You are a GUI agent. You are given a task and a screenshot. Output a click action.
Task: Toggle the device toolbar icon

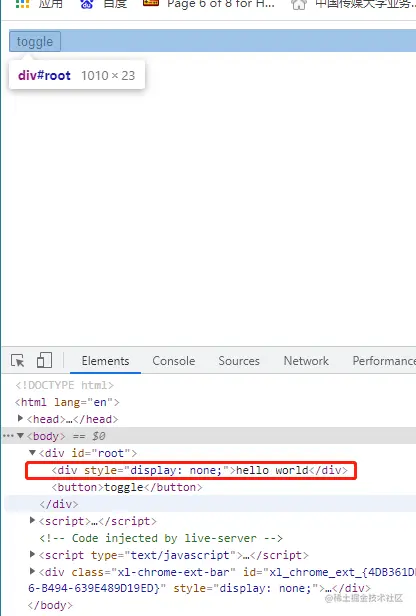pos(44,360)
